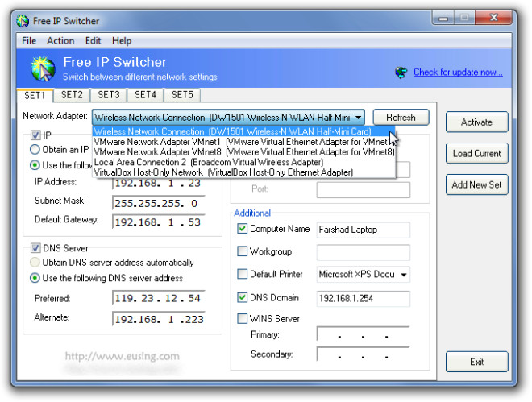Select Wireless Network Connection DW1501 list entry
The height and width of the screenshot is (402, 532).
[243, 131]
